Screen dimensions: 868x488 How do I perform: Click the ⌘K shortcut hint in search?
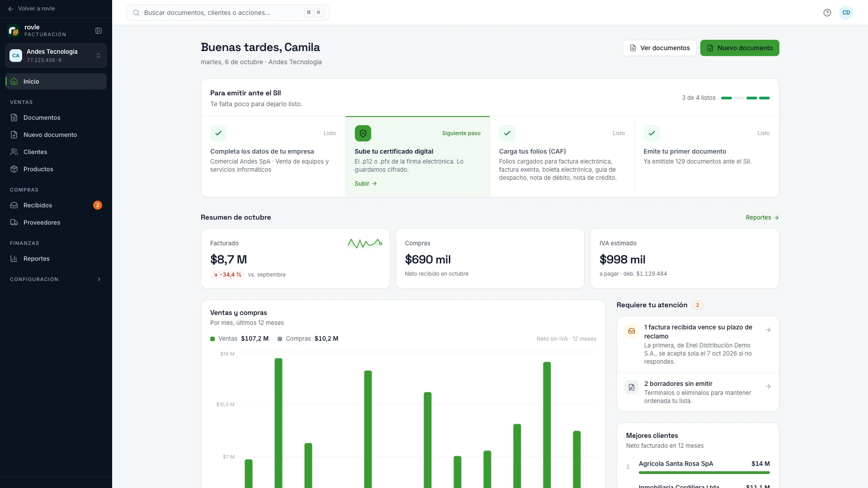[x=314, y=13]
